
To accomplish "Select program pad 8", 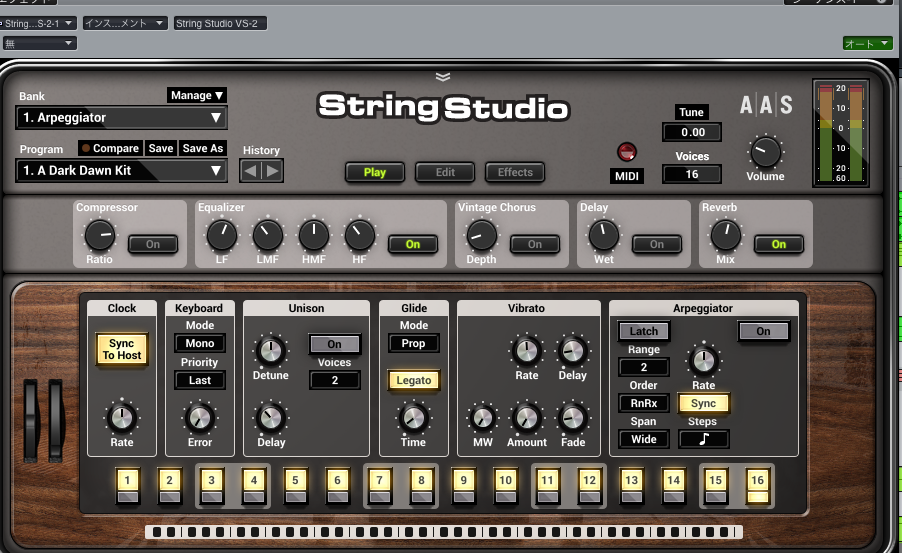I will coord(422,487).
